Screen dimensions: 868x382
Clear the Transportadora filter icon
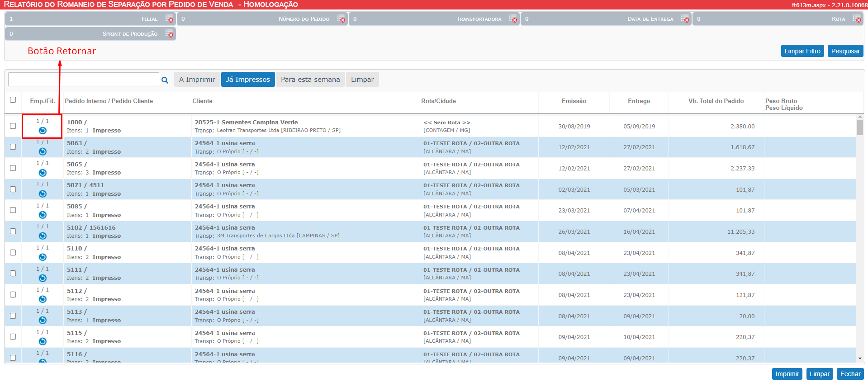point(513,19)
